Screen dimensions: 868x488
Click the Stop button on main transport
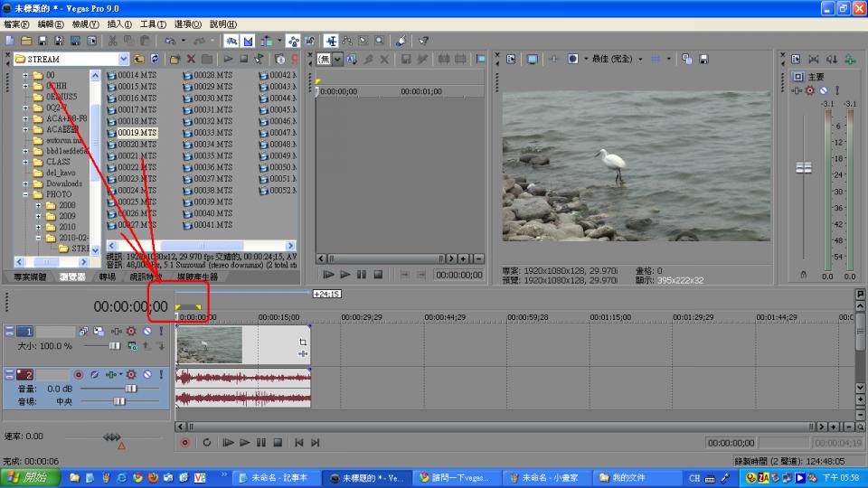[x=278, y=443]
